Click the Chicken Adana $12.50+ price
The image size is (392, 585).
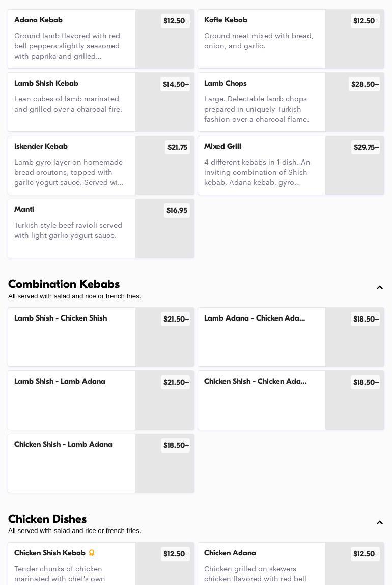(x=365, y=554)
